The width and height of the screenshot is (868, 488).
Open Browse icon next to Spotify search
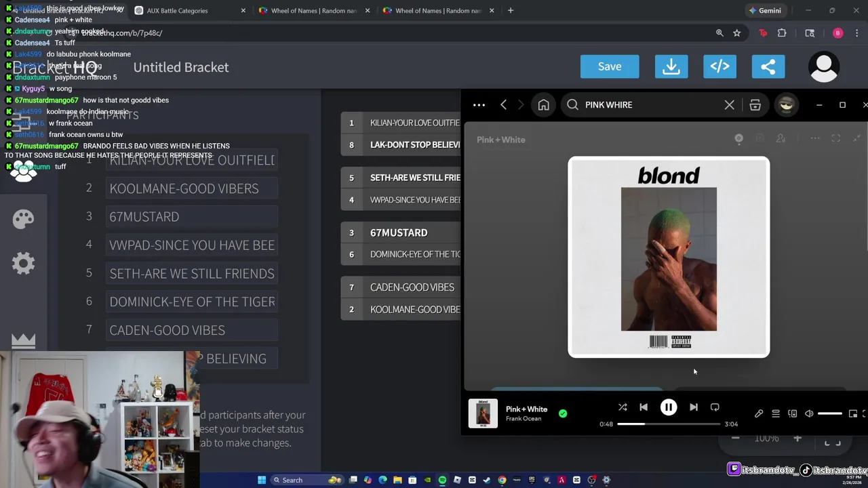[x=755, y=105]
